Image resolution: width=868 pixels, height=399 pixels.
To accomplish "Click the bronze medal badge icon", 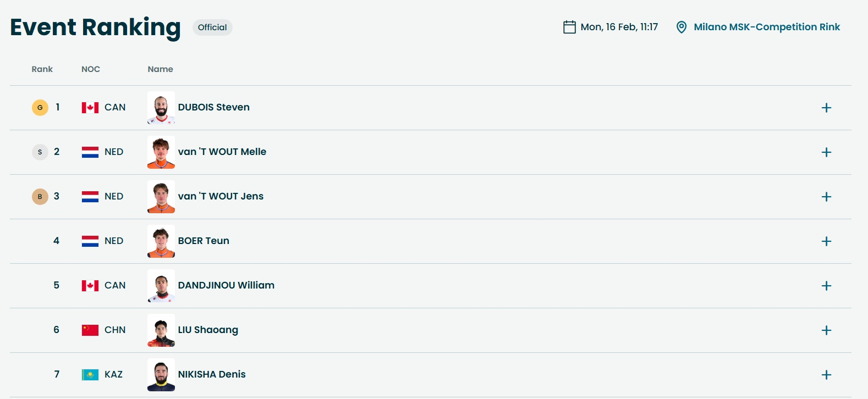I will click(40, 197).
